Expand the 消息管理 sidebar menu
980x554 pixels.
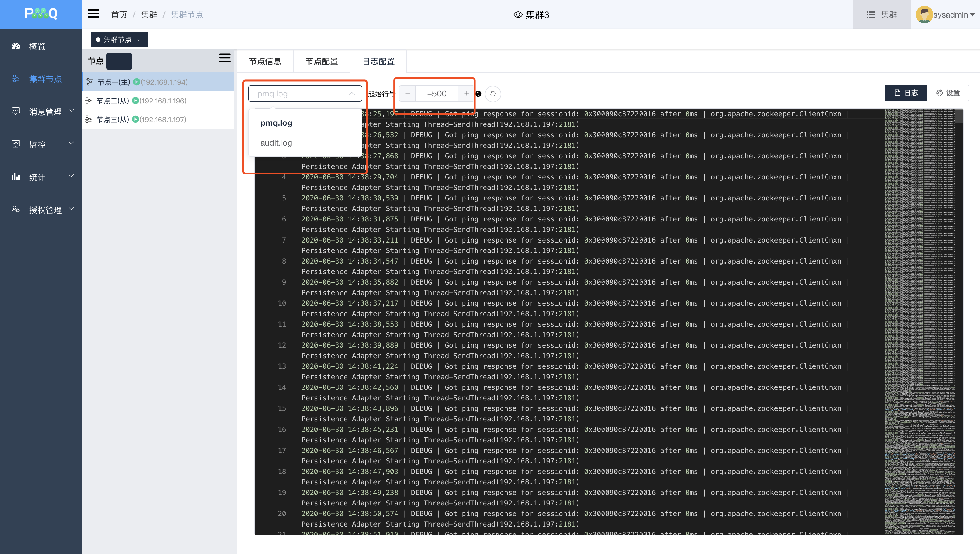45,112
